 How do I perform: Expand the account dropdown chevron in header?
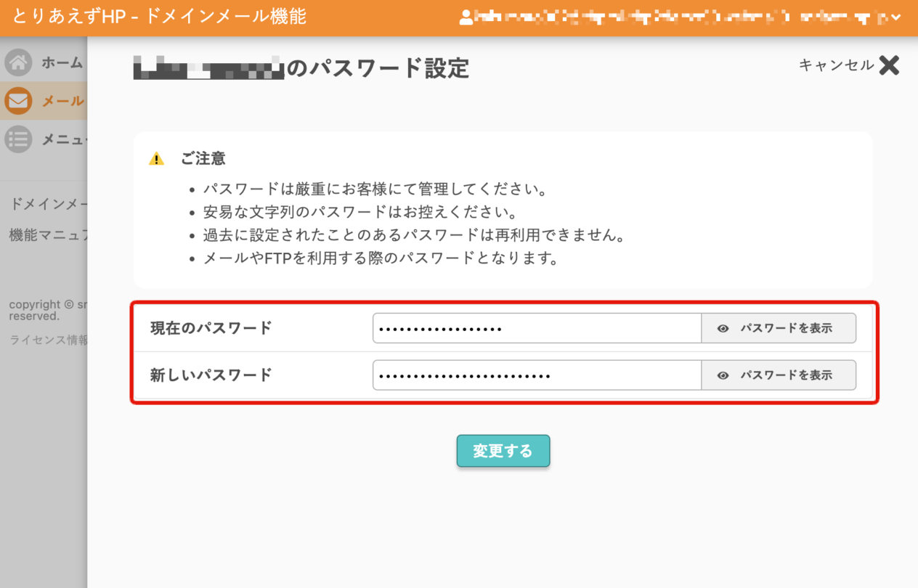[896, 17]
